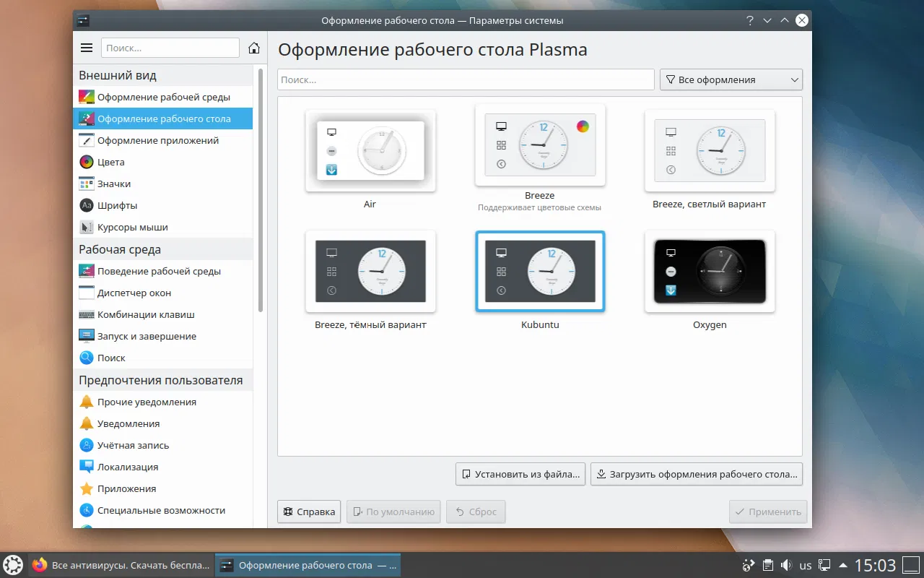Open the network connections tray icon

coord(824,565)
